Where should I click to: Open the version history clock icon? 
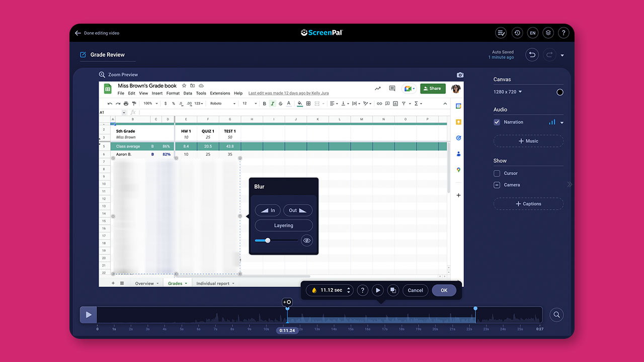[517, 33]
